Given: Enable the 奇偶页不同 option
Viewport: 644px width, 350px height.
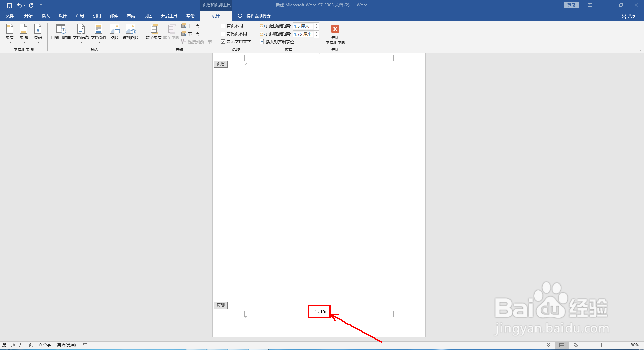Looking at the screenshot, I should (223, 34).
